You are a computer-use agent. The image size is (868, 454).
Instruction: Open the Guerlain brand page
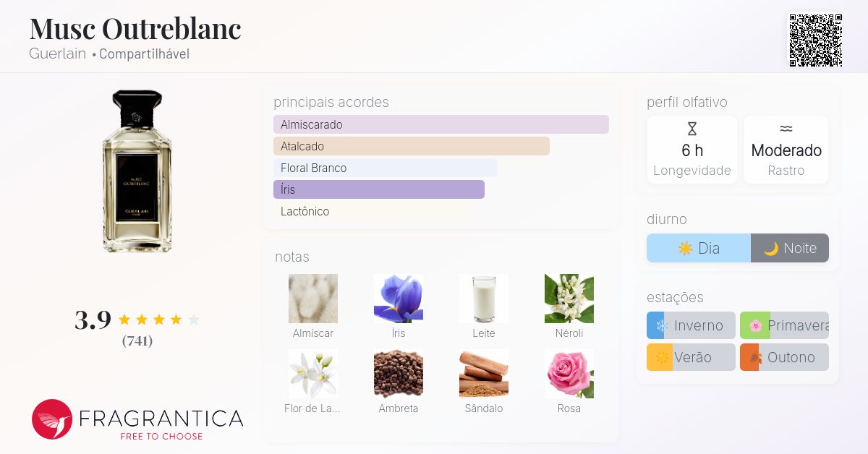[x=57, y=53]
